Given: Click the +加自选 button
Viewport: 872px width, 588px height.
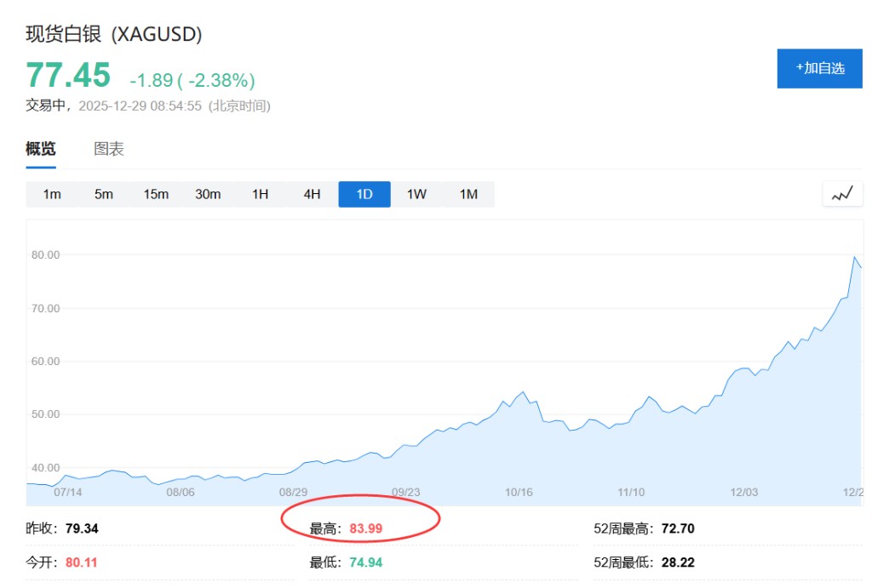Looking at the screenshot, I should pos(819,68).
